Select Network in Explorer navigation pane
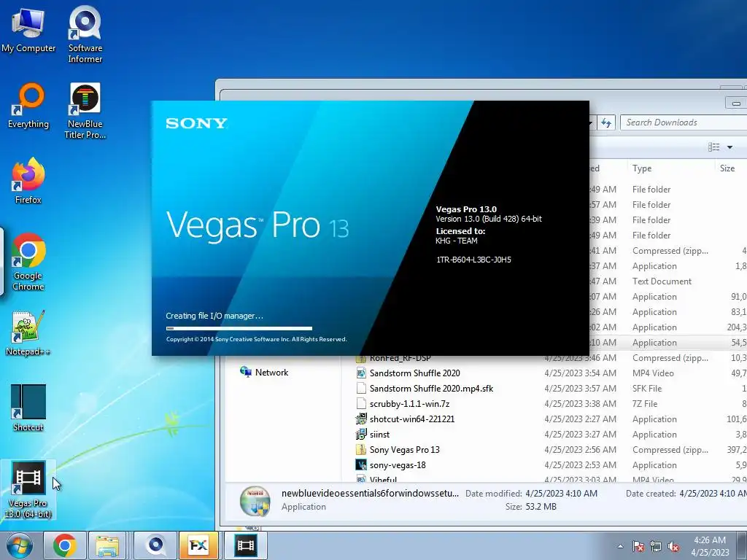Screen dimensions: 747x560 tap(264, 373)
